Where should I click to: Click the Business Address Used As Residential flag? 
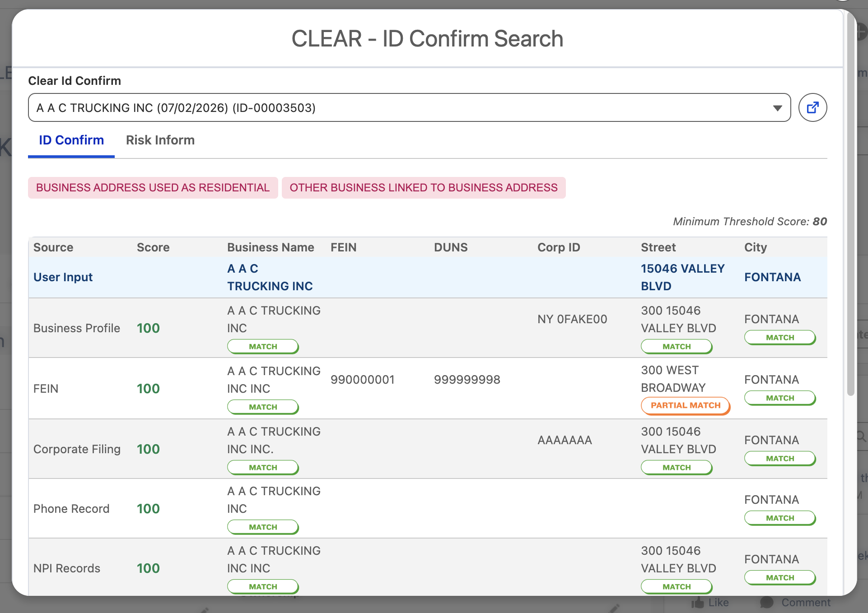(x=153, y=187)
